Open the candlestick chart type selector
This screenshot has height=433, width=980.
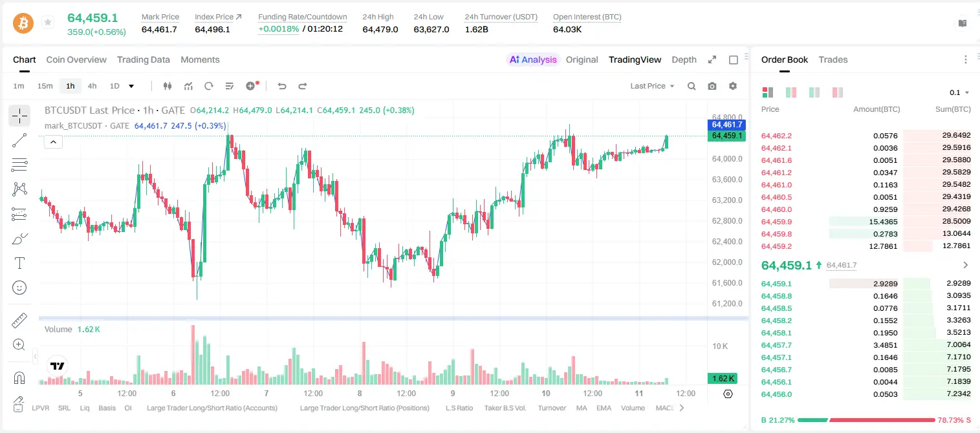(168, 86)
